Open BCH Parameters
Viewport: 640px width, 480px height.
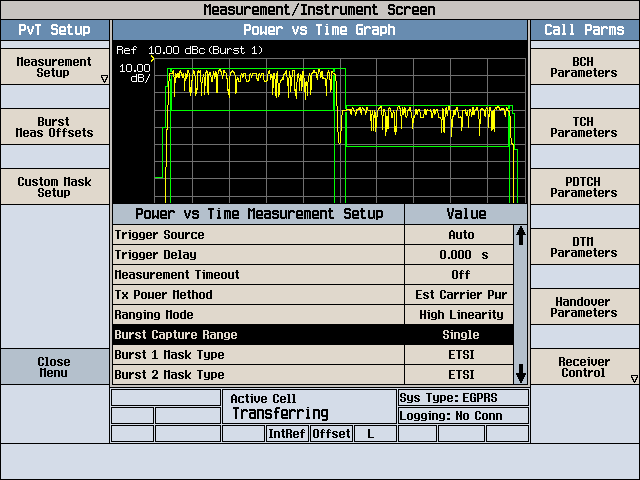[584, 67]
